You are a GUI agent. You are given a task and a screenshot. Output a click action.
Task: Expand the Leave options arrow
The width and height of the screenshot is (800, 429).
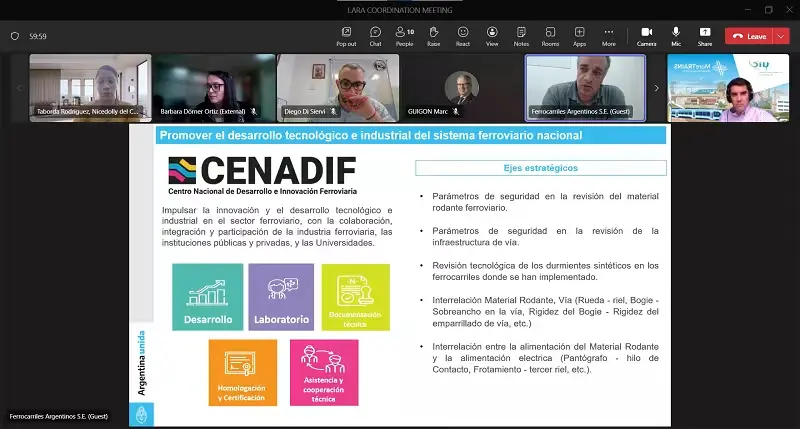point(781,36)
